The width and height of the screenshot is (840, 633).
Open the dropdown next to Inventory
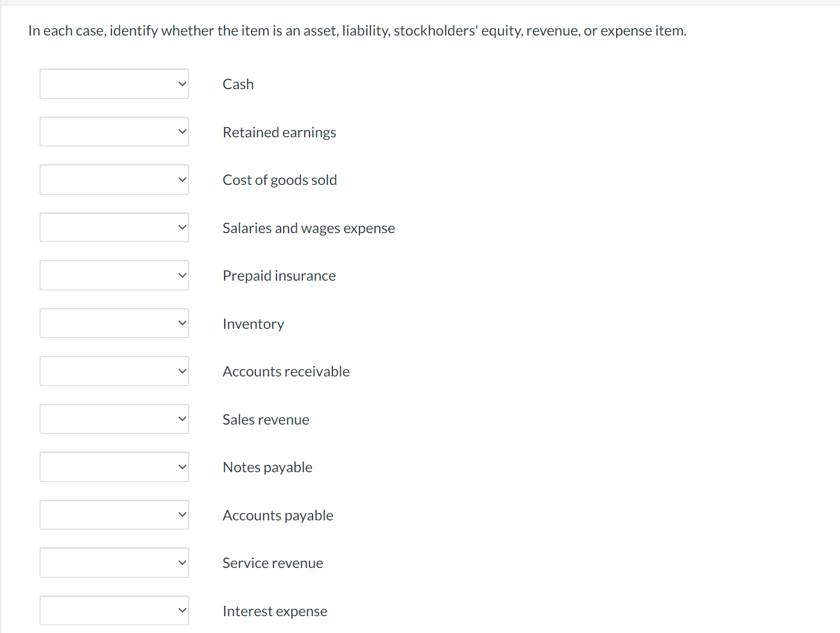click(x=114, y=323)
